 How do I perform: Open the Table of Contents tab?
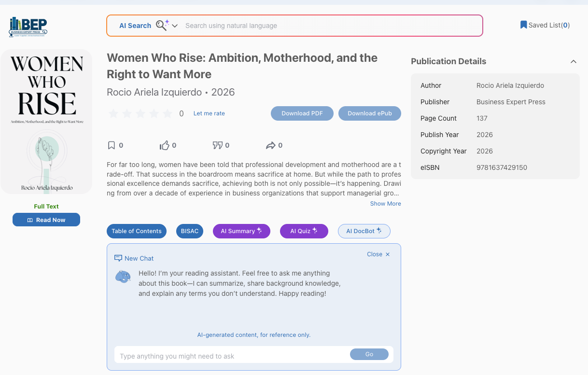pyautogui.click(x=137, y=231)
